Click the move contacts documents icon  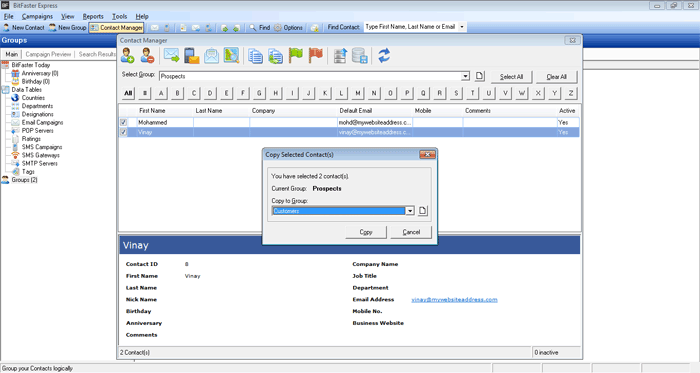point(275,56)
